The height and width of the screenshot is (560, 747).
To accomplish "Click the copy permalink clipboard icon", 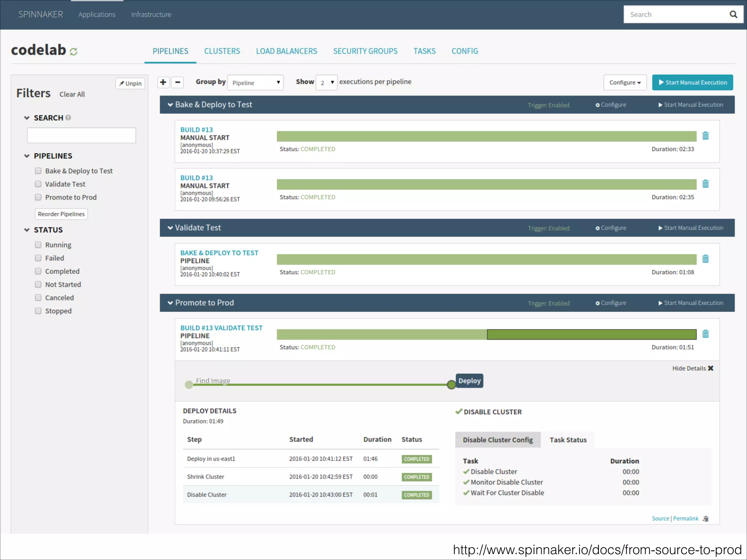I will point(706,518).
